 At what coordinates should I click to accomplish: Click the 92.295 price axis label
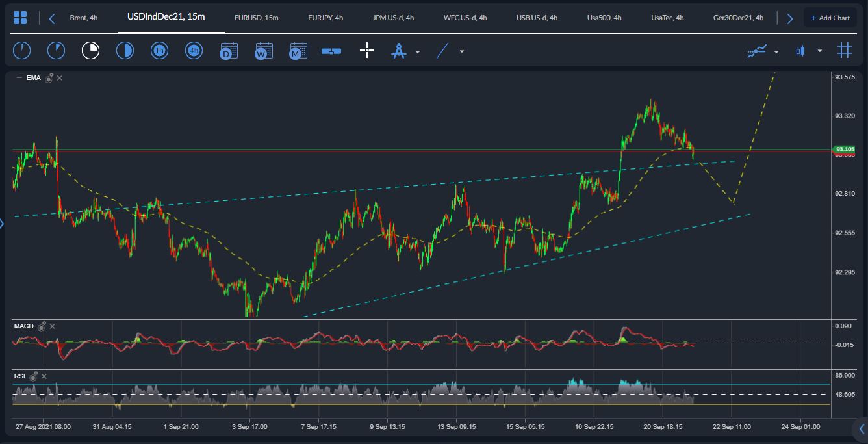(x=845, y=272)
